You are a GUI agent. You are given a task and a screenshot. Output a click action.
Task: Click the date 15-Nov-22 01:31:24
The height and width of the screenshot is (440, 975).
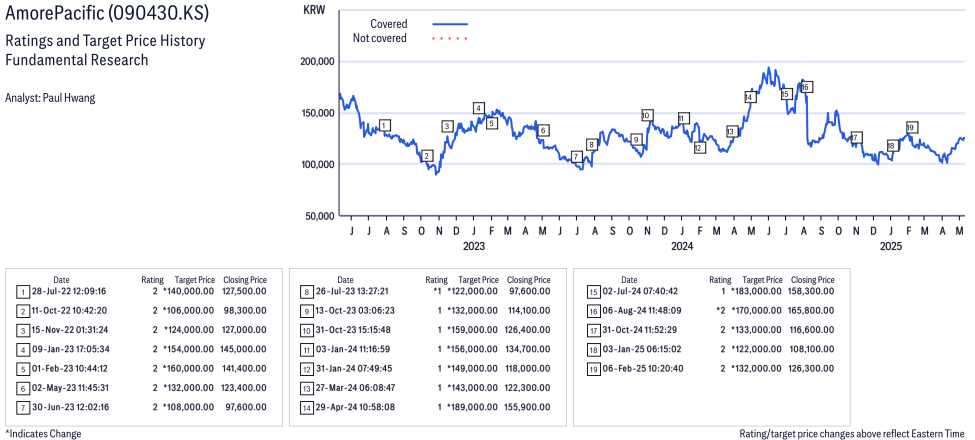pyautogui.click(x=70, y=329)
